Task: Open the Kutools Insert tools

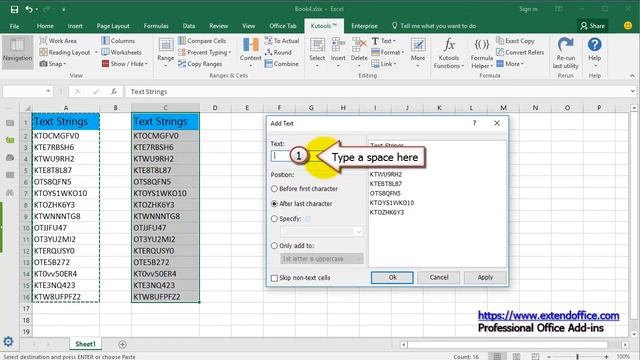Action: click(x=338, y=51)
